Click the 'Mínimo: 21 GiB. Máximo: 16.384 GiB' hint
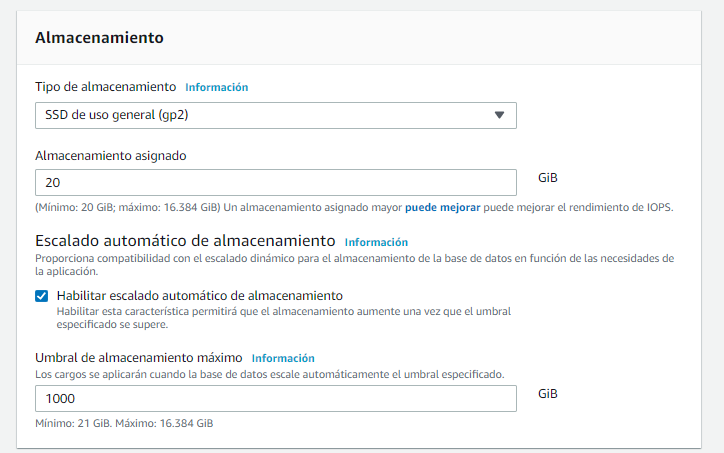The width and height of the screenshot is (724, 453). [124, 423]
